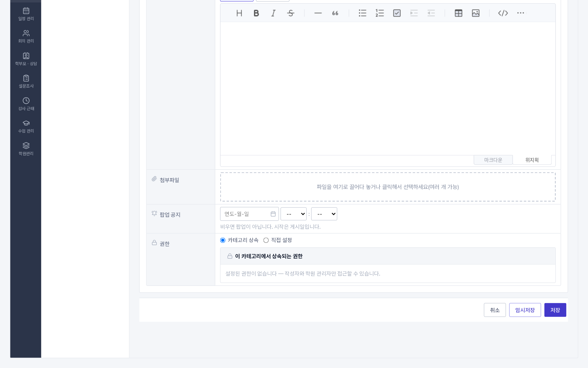Image resolution: width=588 pixels, height=368 pixels.
Task: Insert a task checkbox list
Action: point(397,13)
